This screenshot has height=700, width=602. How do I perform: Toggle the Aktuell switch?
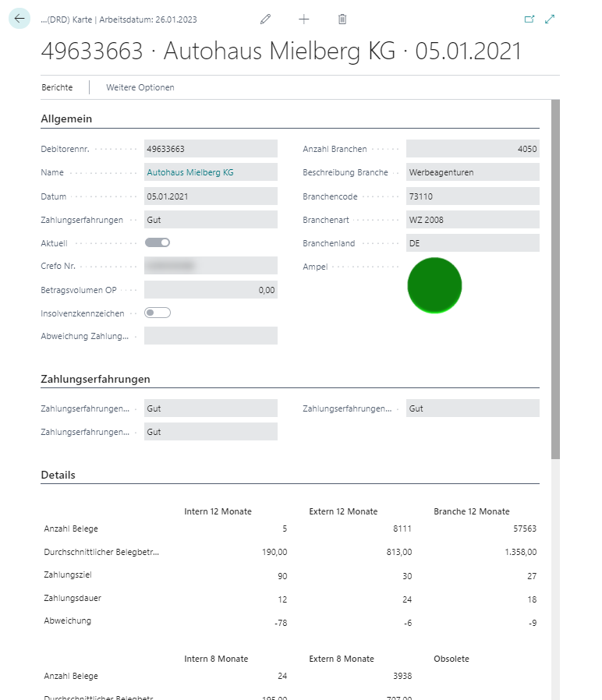tap(158, 242)
